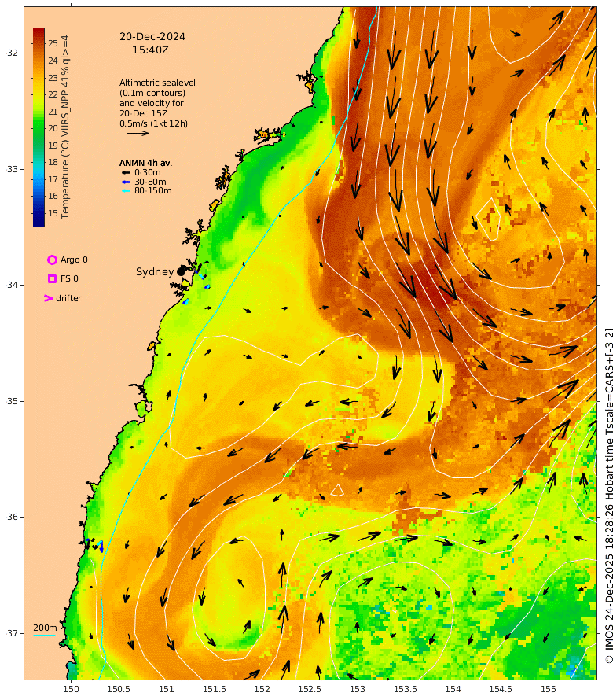613x700 pixels.
Task: Click the 'Argo 0' legend text
Action: [74, 260]
